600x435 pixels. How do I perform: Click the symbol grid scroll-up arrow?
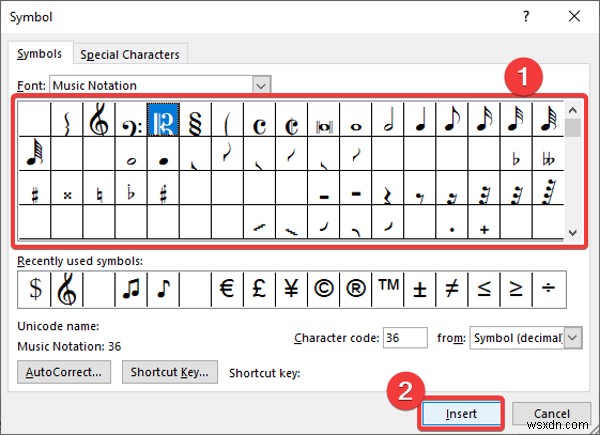[x=573, y=111]
